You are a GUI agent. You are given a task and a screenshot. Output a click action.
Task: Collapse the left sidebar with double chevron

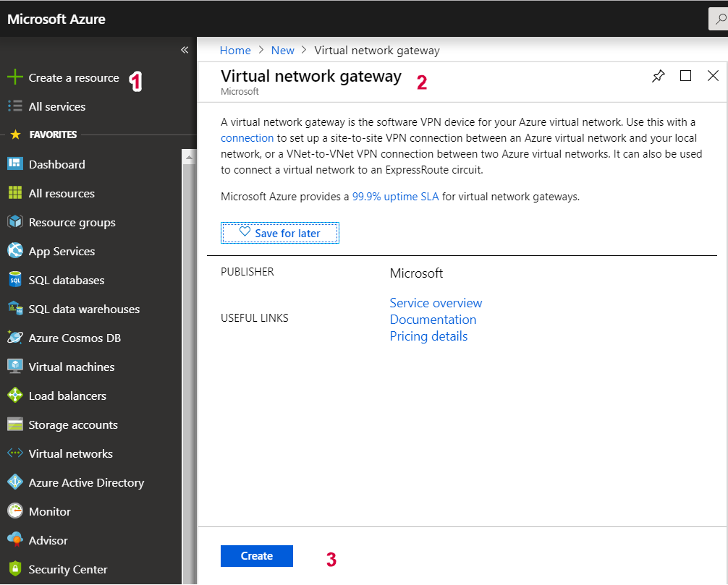click(x=185, y=50)
